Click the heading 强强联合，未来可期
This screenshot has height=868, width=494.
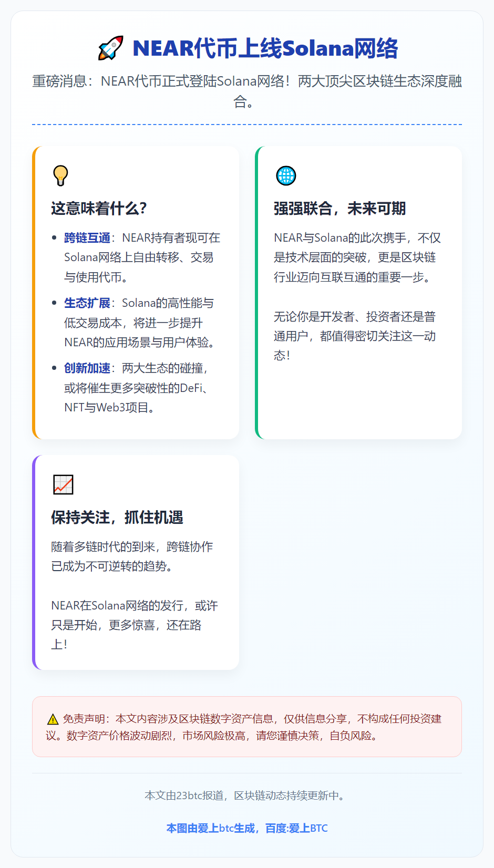pyautogui.click(x=339, y=209)
